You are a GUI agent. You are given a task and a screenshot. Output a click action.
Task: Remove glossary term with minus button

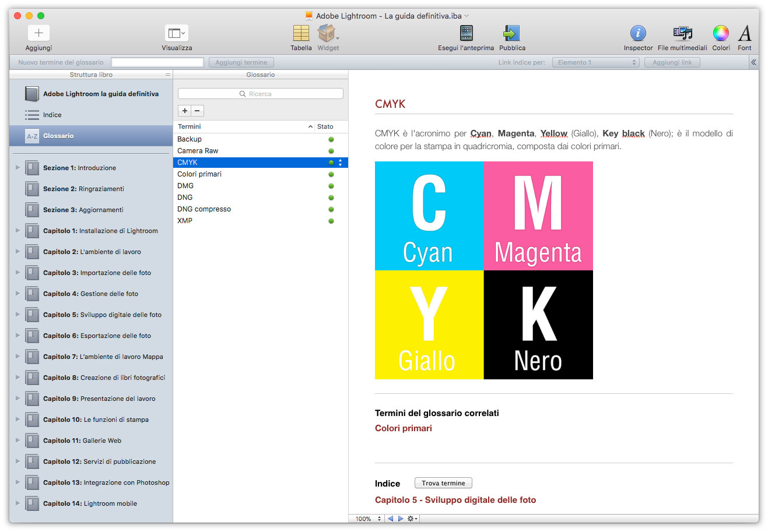coord(197,111)
